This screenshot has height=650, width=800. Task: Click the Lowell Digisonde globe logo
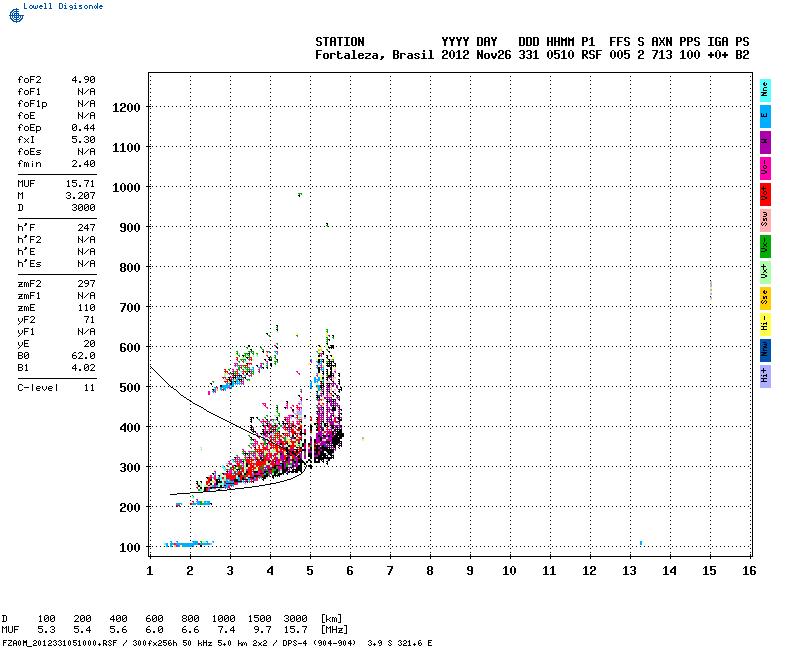tap(16, 15)
